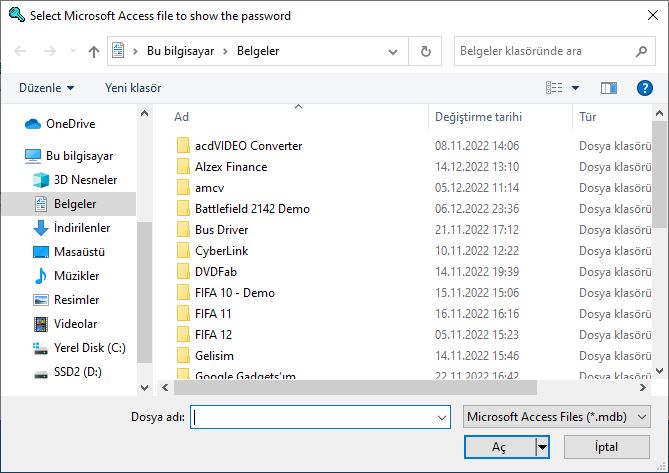
Task: Click Yeni klasör in the toolbar
Action: (x=133, y=88)
